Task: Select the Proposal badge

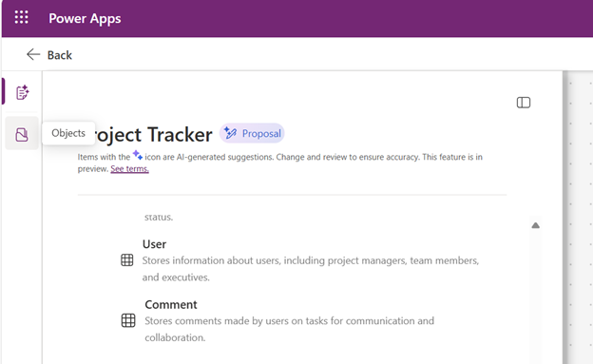Action: click(x=252, y=133)
